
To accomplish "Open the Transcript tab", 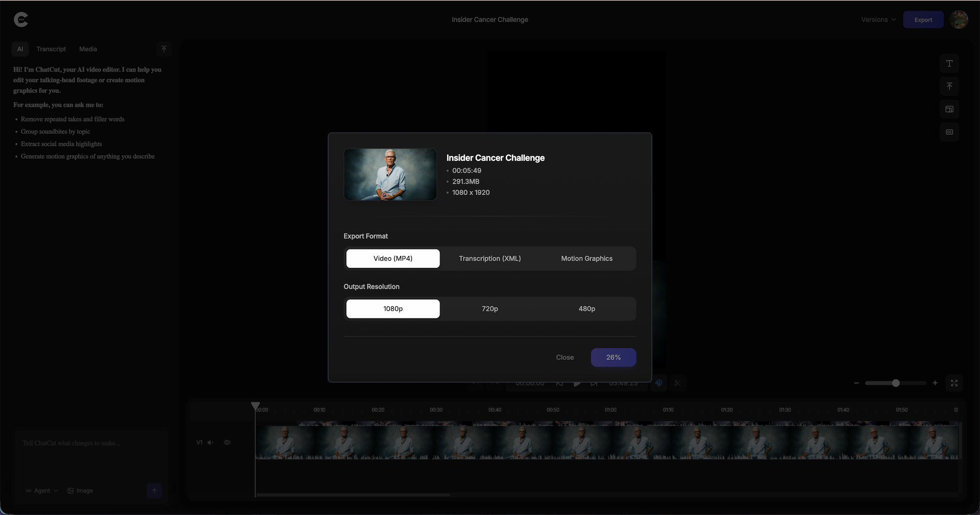I will [51, 48].
